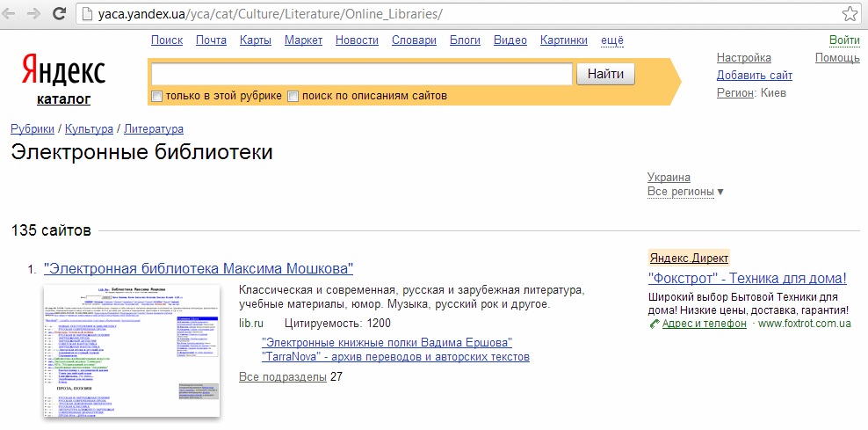Open the Фокстрот - Техника для дома ad
Image resolution: width=868 pixels, height=430 pixels.
point(748,278)
